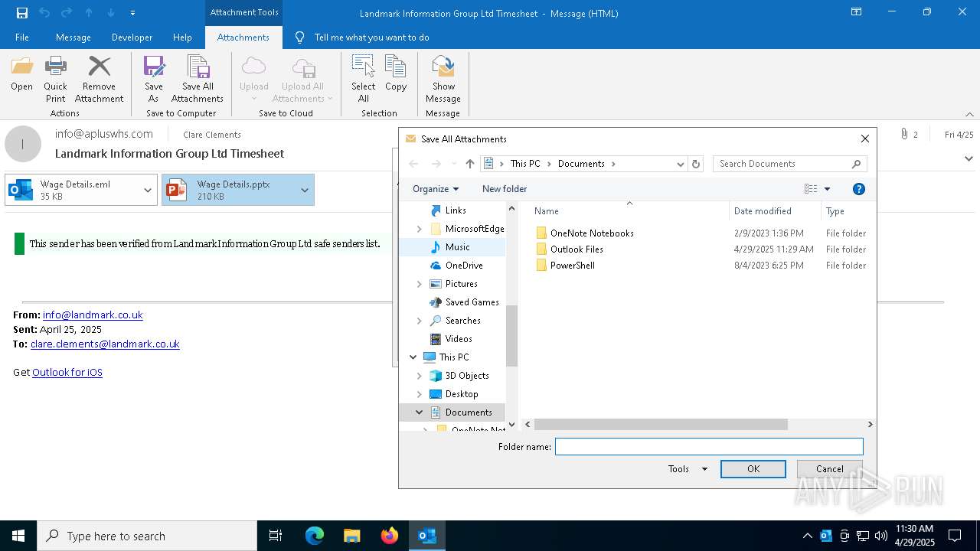Screen dimensions: 980x551
Task: Open Tools dropdown in dialog
Action: (x=688, y=469)
